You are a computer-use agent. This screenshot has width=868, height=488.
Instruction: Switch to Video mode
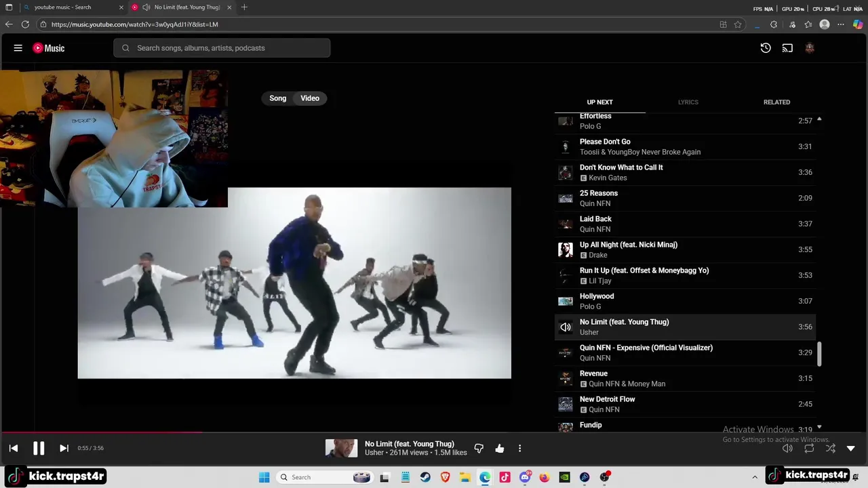click(x=310, y=98)
